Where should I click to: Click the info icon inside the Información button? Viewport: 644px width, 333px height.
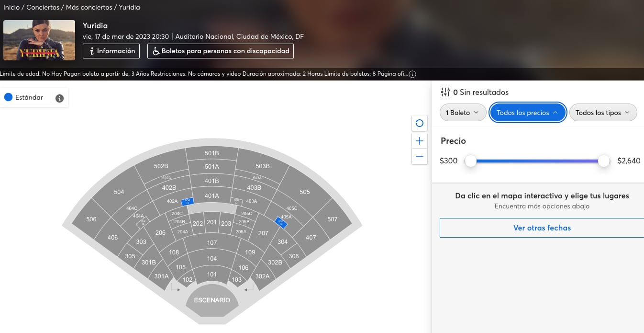coord(91,51)
